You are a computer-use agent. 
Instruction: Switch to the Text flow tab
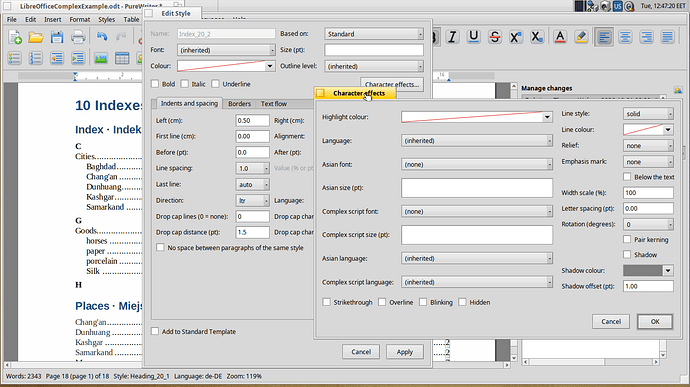coord(274,104)
